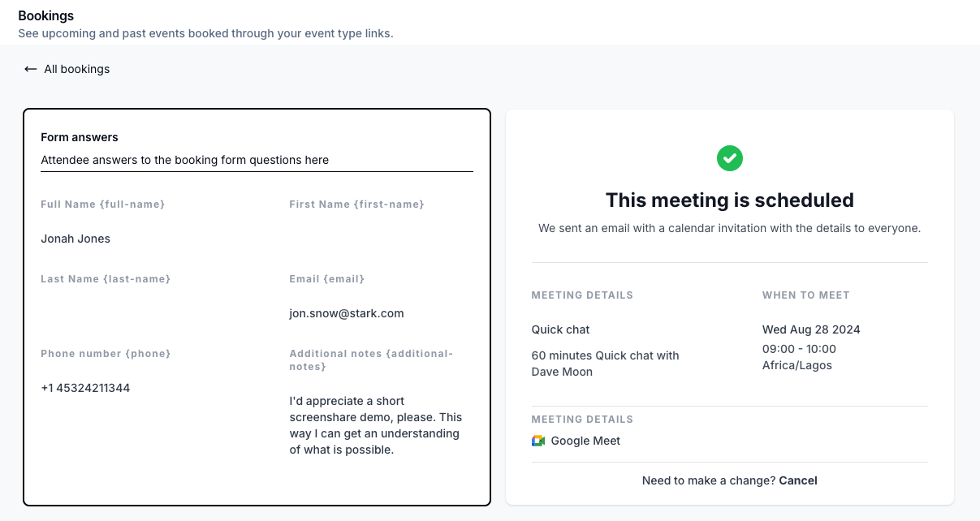Click the jon.snow@stark.com email answer

coord(347,313)
